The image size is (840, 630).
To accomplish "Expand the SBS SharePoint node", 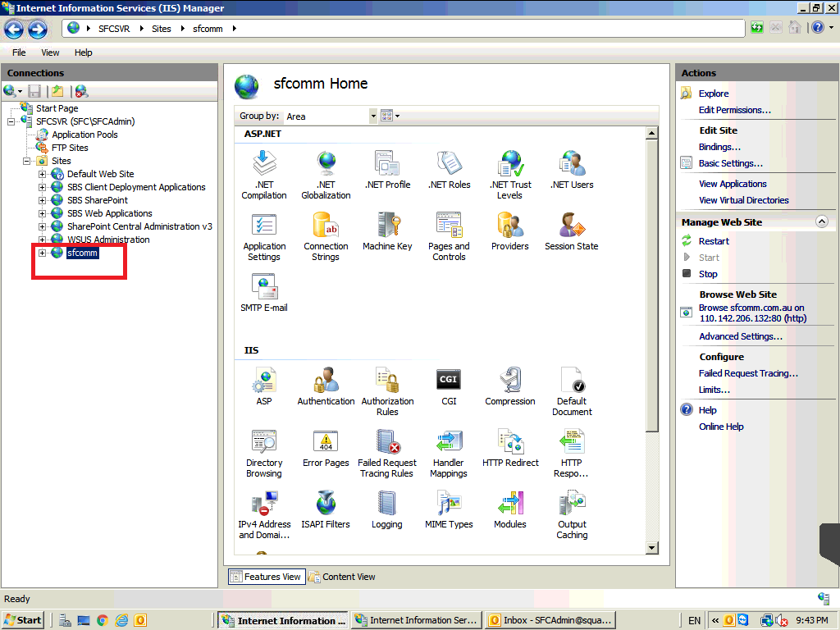I will pyautogui.click(x=43, y=200).
